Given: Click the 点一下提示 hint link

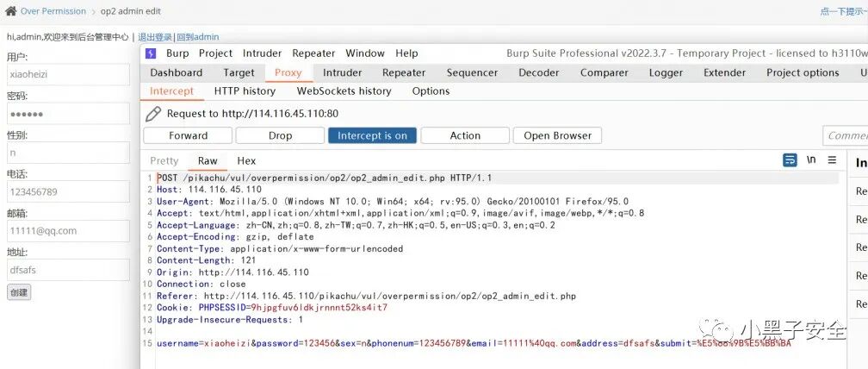Looking at the screenshot, I should (844, 11).
